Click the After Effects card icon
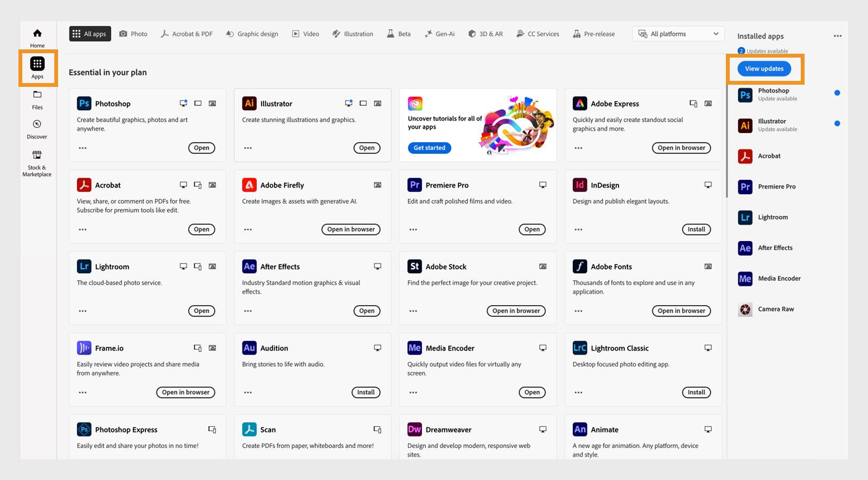The height and width of the screenshot is (480, 868). pyautogui.click(x=249, y=266)
